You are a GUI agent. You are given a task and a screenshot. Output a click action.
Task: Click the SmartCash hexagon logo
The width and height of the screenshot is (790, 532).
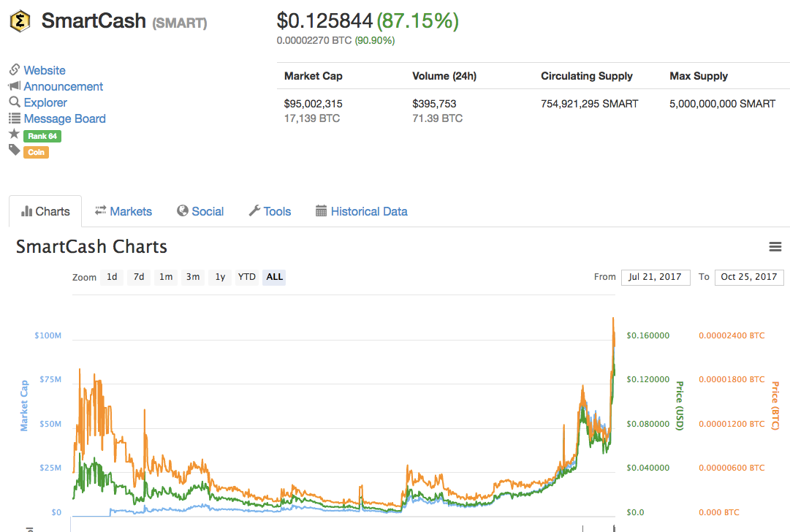20,22
